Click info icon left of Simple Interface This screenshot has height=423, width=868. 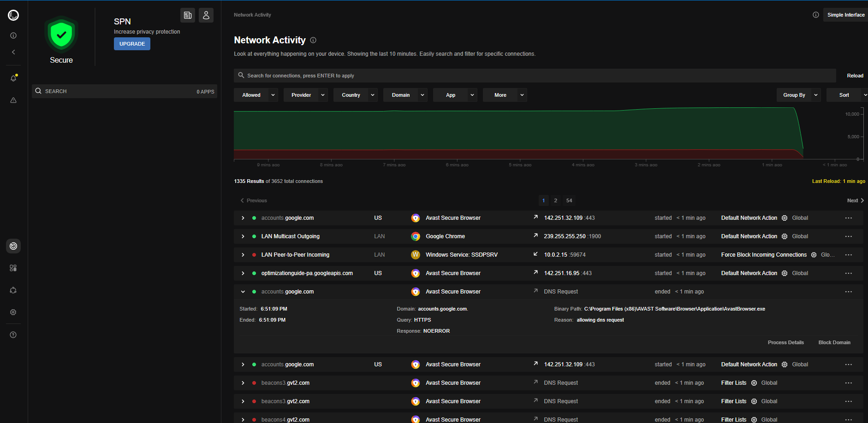[x=816, y=15]
